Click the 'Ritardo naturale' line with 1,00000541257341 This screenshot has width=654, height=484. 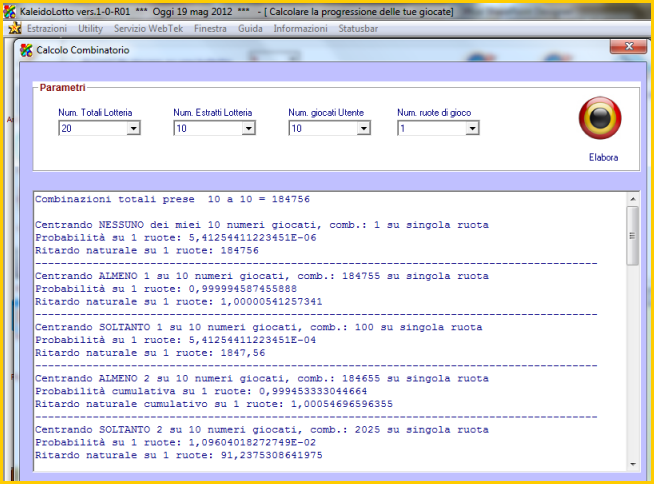(179, 302)
